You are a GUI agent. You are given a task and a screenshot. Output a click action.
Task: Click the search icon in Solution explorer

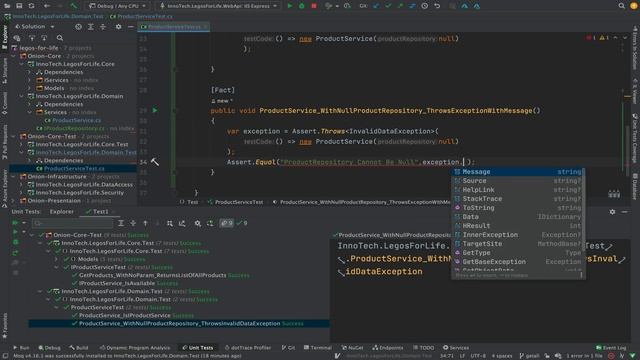tap(60, 38)
